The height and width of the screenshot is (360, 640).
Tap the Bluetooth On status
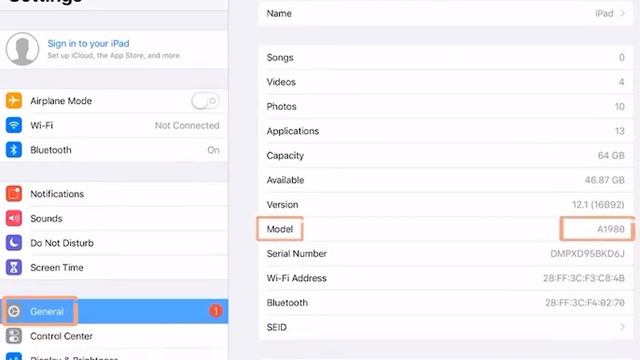[213, 150]
